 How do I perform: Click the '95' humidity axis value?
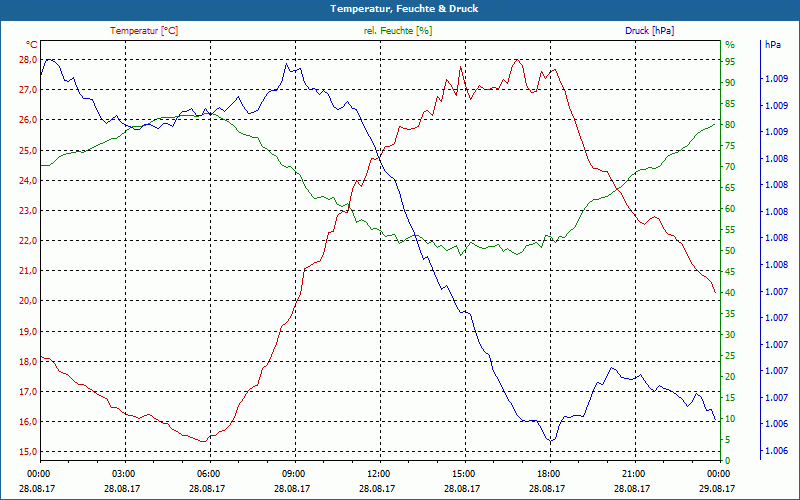(730, 61)
